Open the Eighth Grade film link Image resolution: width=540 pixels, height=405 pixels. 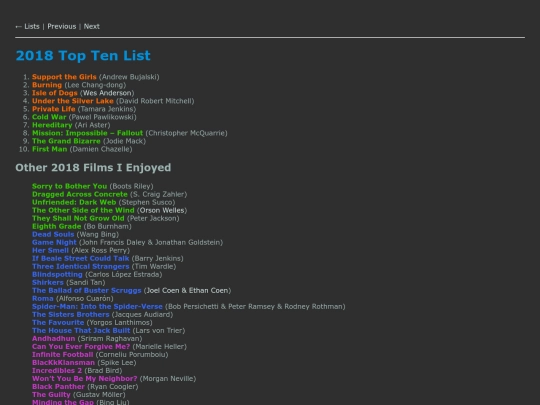click(56, 226)
